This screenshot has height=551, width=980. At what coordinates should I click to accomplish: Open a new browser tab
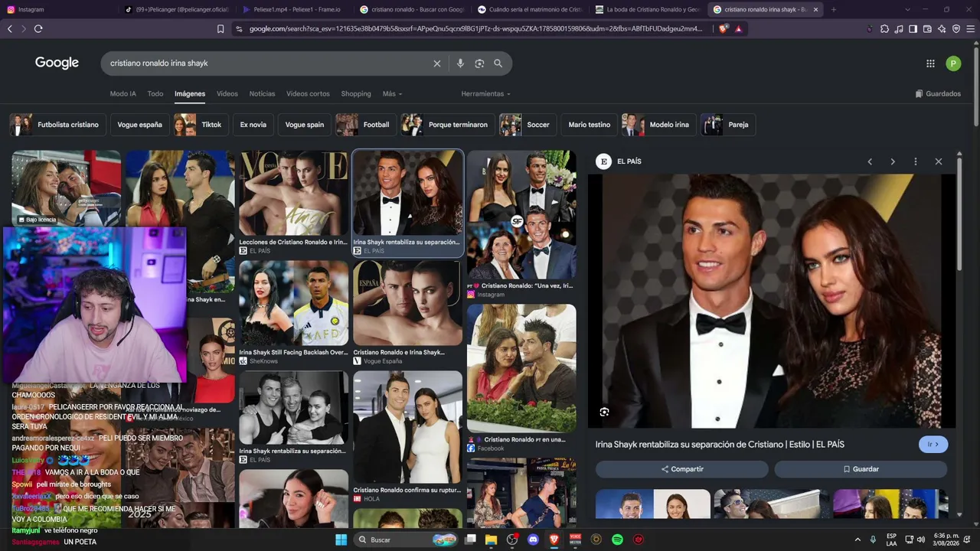[833, 9]
